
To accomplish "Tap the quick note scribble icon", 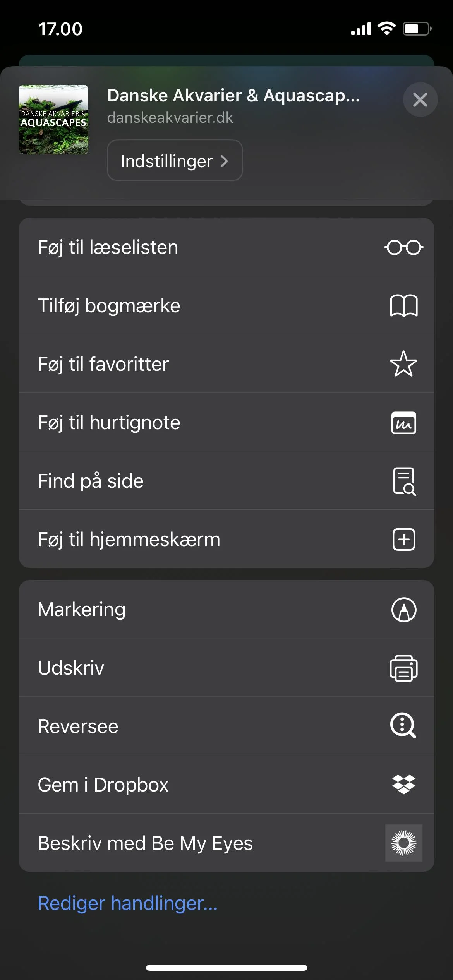I will 403,423.
